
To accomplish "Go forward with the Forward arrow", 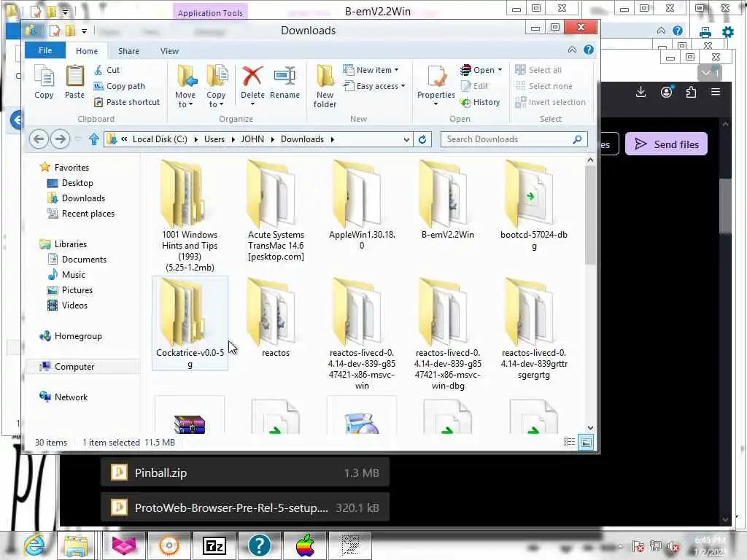I will tap(60, 139).
